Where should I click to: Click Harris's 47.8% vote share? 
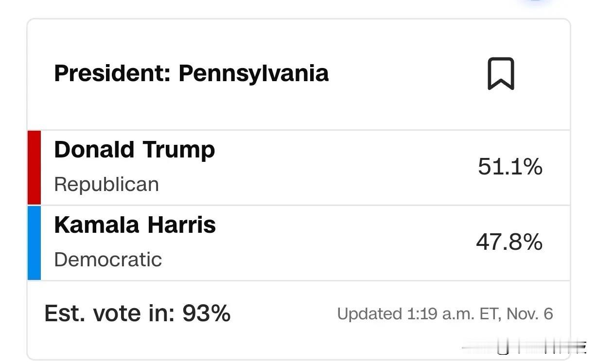coord(509,242)
